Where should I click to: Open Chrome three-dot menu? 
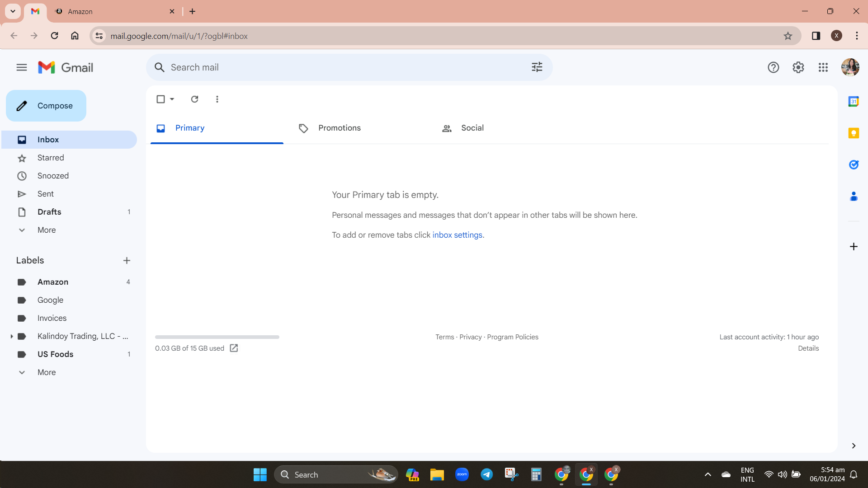pyautogui.click(x=857, y=36)
